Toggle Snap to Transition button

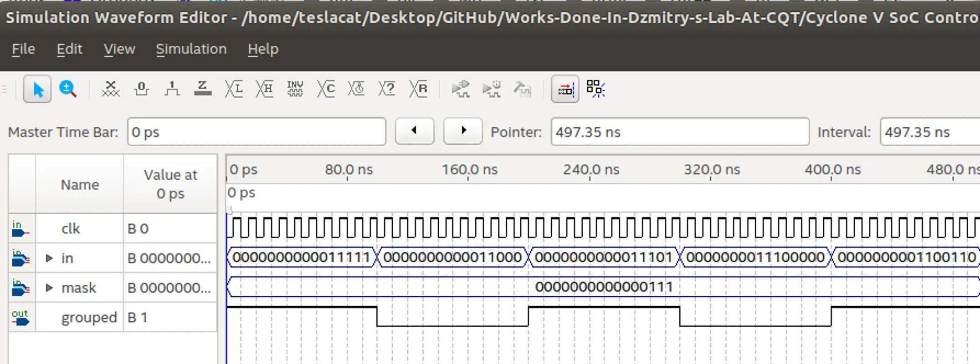(565, 89)
